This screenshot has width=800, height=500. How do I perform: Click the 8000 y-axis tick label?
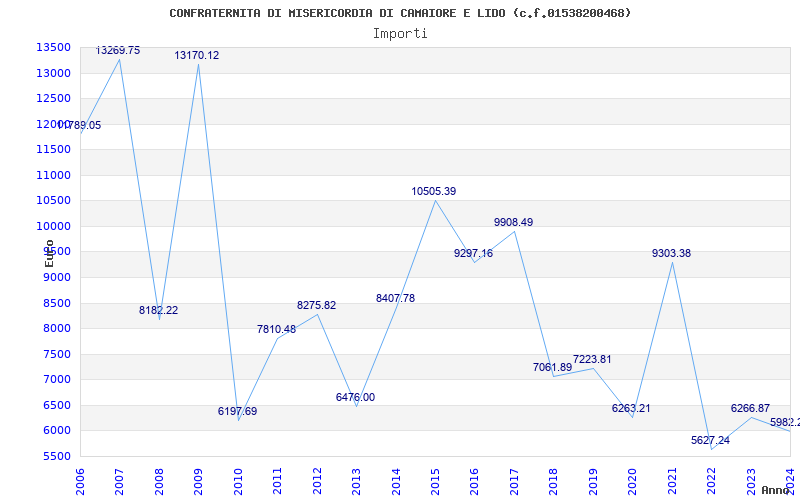[56, 329]
